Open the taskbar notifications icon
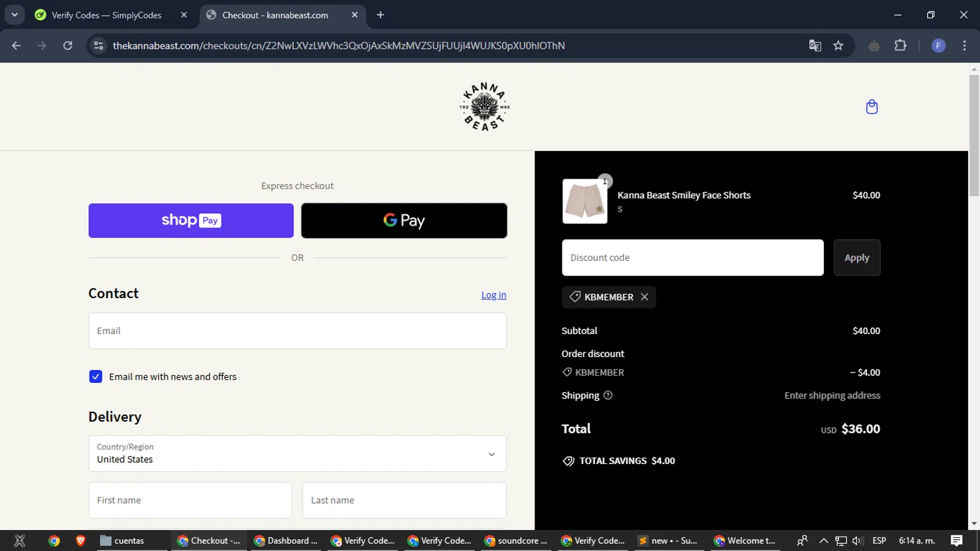 [956, 541]
